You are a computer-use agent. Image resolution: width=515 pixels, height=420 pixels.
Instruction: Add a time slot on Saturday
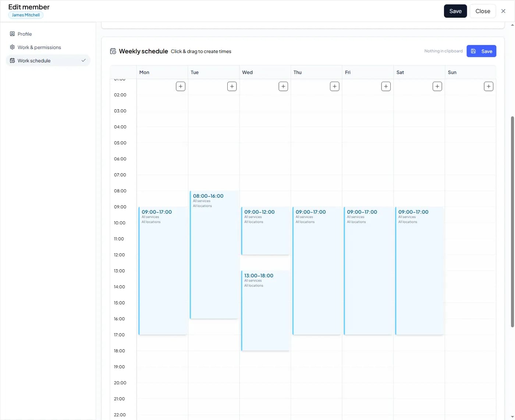click(x=437, y=86)
